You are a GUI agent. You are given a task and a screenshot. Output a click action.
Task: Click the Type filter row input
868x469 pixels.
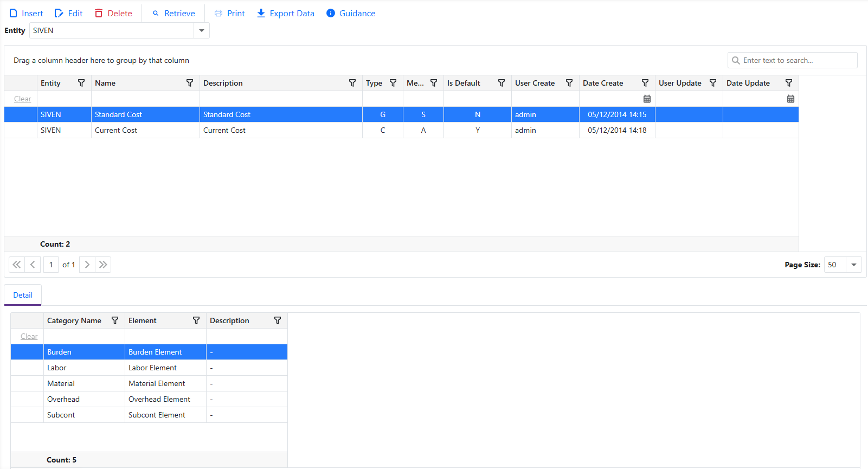point(383,99)
